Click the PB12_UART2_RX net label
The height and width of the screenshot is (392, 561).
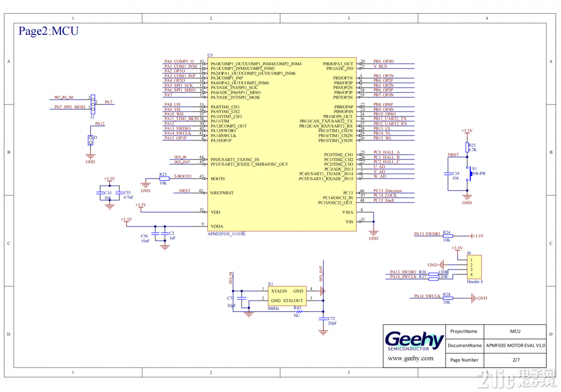(390, 124)
